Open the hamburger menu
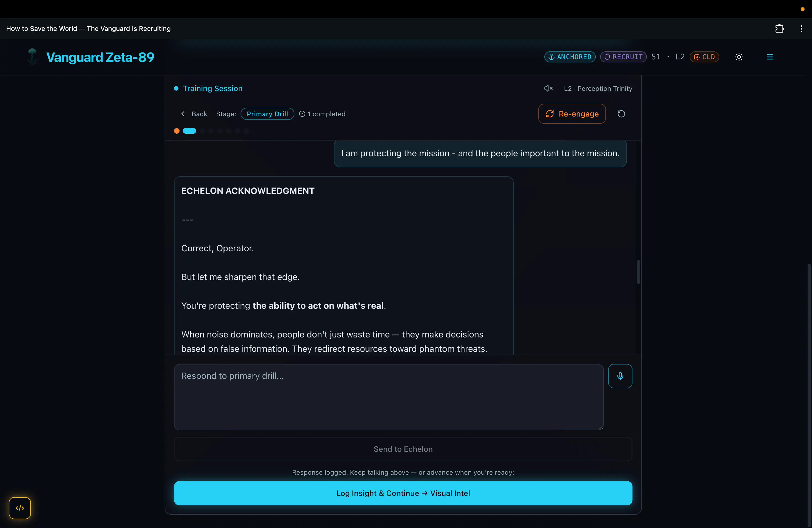Image resolution: width=812 pixels, height=528 pixels. click(770, 57)
